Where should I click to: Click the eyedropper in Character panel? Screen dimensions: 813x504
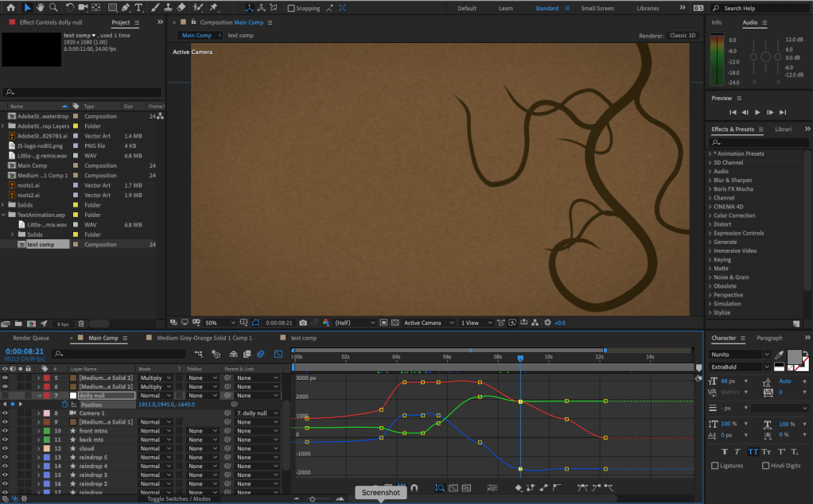[x=779, y=355]
